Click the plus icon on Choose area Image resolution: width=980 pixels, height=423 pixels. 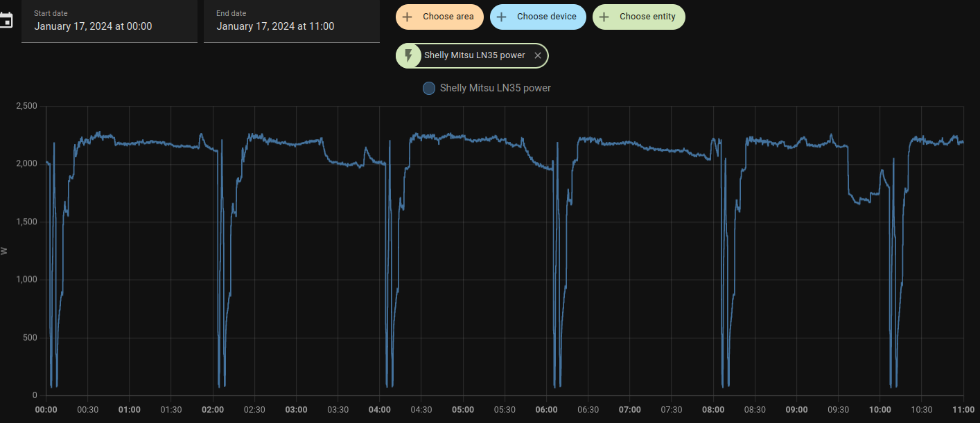(408, 17)
